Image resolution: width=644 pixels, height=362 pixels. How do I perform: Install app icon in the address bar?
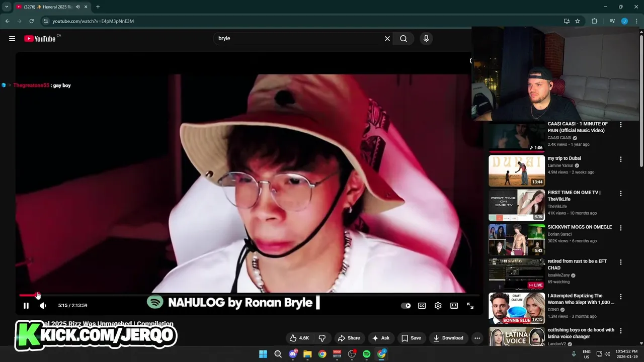pyautogui.click(x=567, y=21)
